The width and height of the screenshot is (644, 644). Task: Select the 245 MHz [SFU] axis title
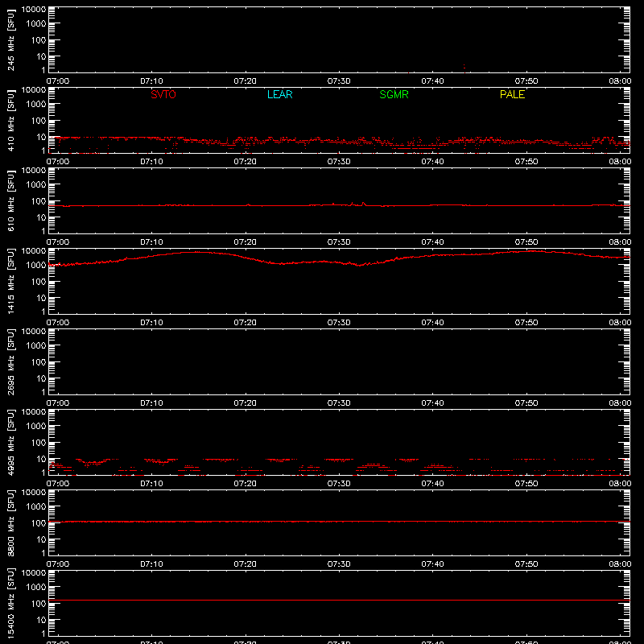click(x=11, y=39)
